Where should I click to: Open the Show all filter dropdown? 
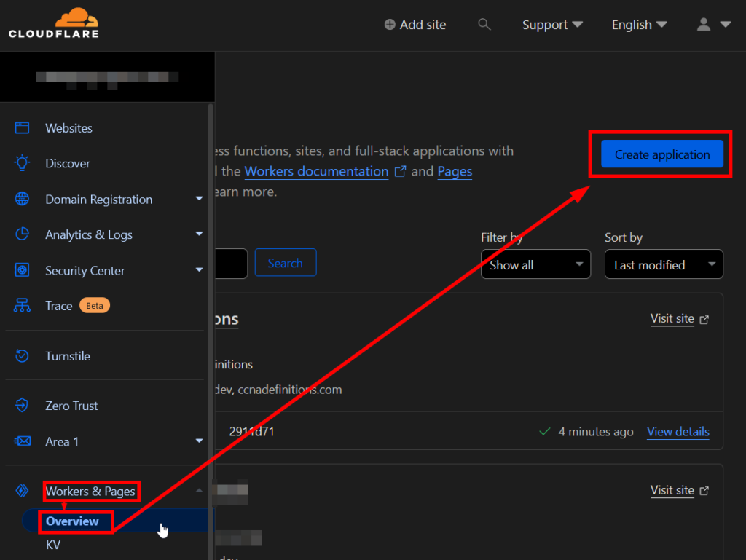(535, 264)
